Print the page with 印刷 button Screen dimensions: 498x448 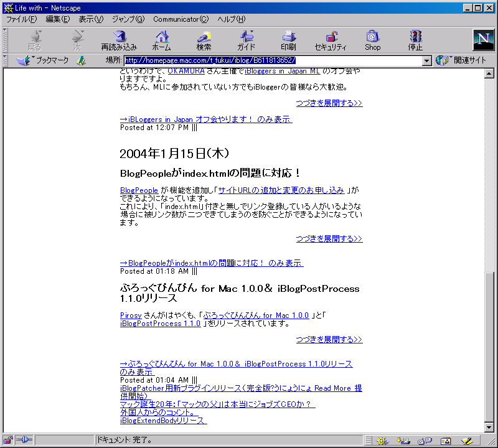pos(288,40)
